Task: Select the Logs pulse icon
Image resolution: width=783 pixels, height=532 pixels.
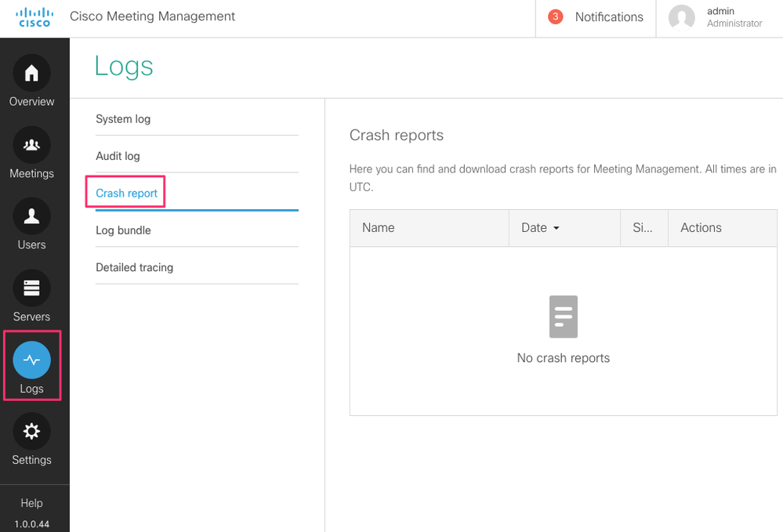Action: tap(31, 360)
